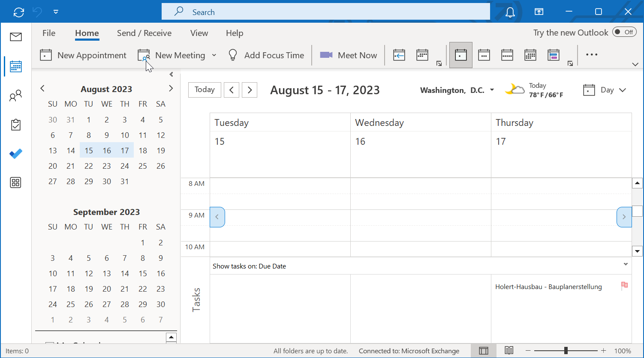Create a New Appointment
644x358 pixels.
pyautogui.click(x=83, y=55)
